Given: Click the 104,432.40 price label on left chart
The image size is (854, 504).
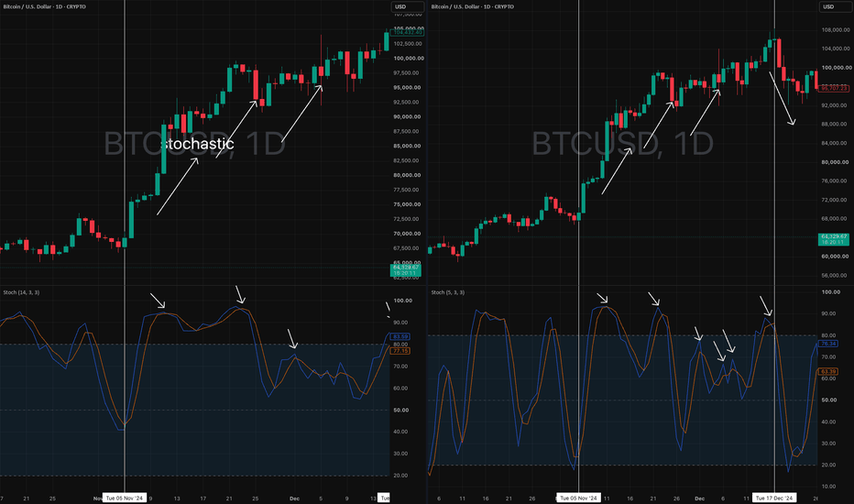Looking at the screenshot, I should [x=408, y=33].
